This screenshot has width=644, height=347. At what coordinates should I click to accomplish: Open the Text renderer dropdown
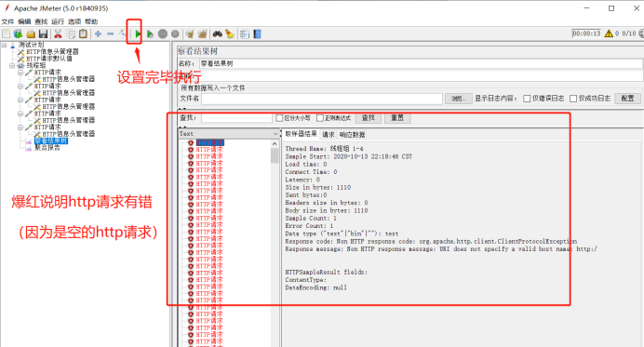point(275,134)
